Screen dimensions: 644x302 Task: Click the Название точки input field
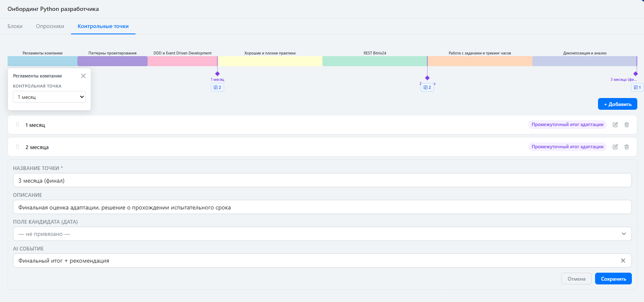click(322, 180)
